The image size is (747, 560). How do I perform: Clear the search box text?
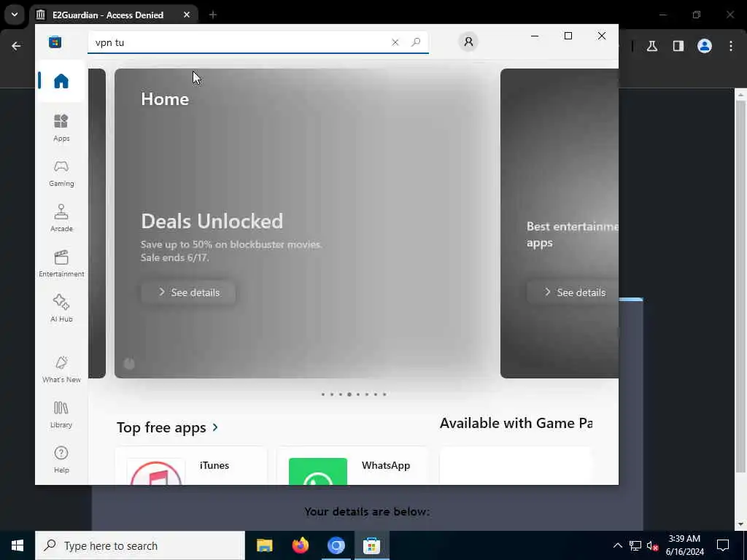pyautogui.click(x=395, y=42)
